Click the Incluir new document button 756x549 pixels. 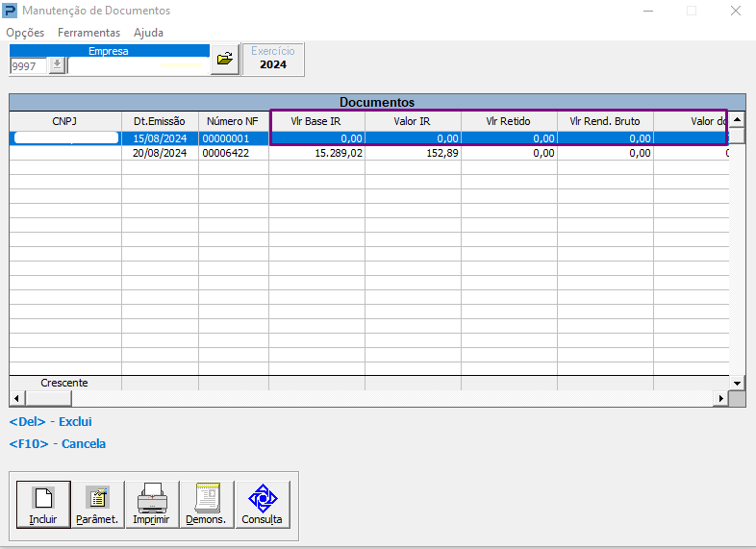click(x=43, y=504)
